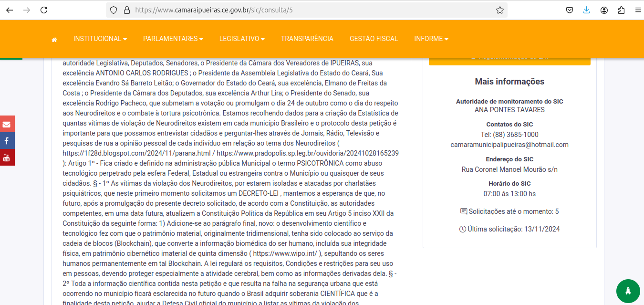Open the Facebook side button

pos(7,141)
